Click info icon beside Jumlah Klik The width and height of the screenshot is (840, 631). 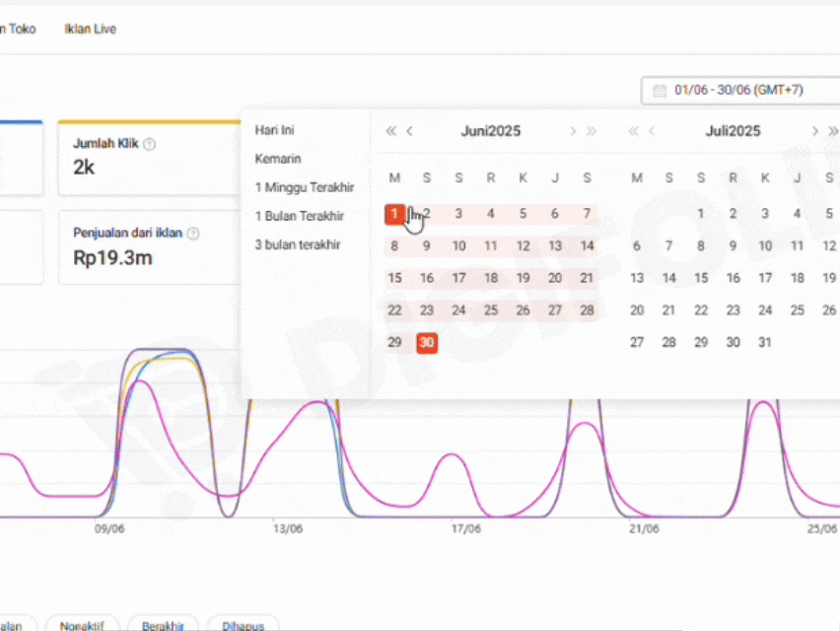click(149, 144)
